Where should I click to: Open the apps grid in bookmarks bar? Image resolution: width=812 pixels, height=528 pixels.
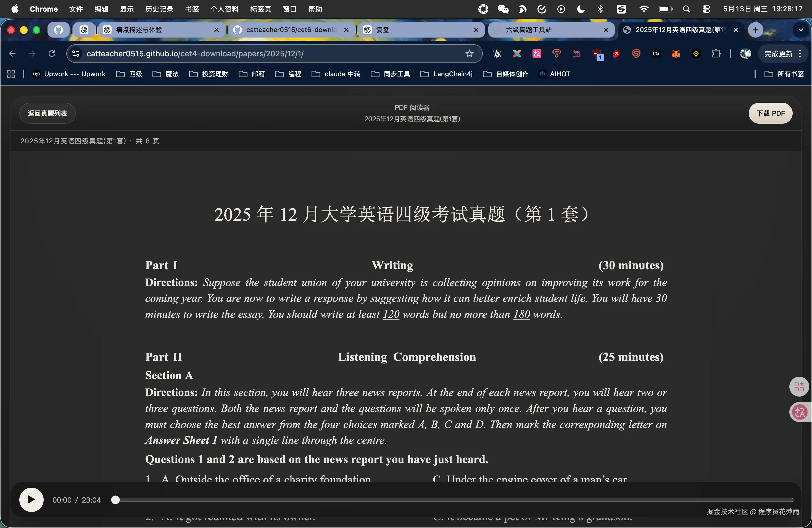click(x=11, y=74)
